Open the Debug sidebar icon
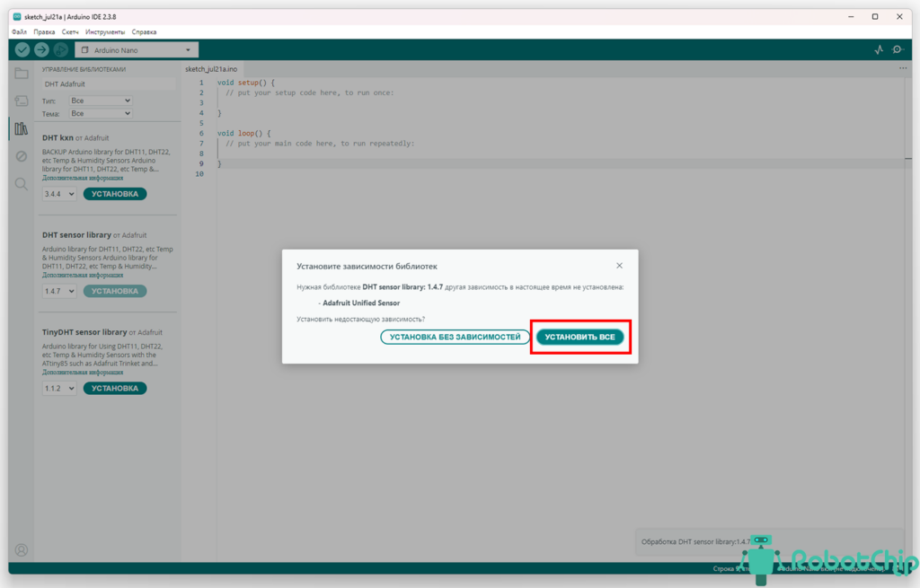Screen dimensions: 920x588 22,156
